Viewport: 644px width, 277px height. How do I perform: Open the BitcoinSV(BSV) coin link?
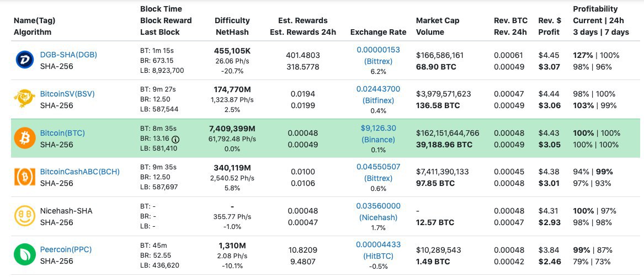pyautogui.click(x=67, y=94)
